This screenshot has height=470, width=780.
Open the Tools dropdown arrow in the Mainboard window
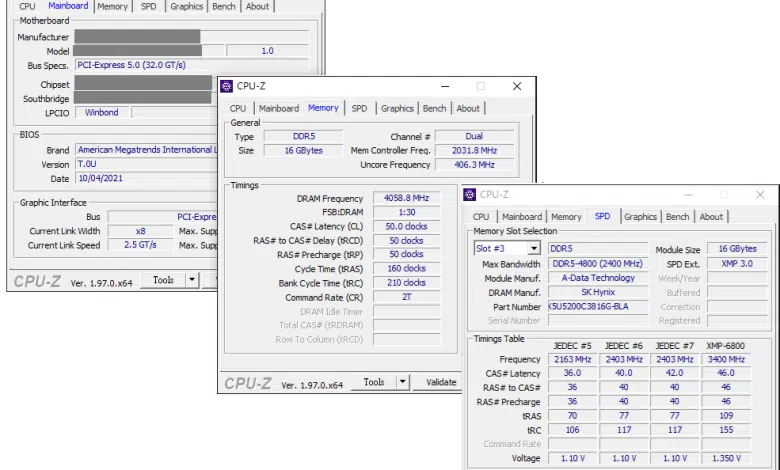tap(192, 280)
